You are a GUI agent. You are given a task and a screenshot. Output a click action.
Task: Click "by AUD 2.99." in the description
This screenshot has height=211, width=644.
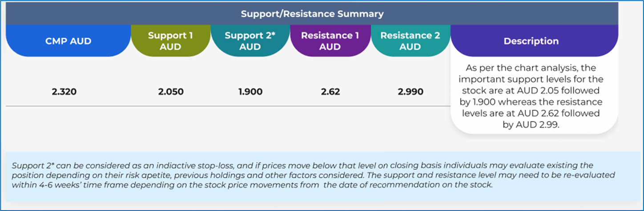[531, 125]
